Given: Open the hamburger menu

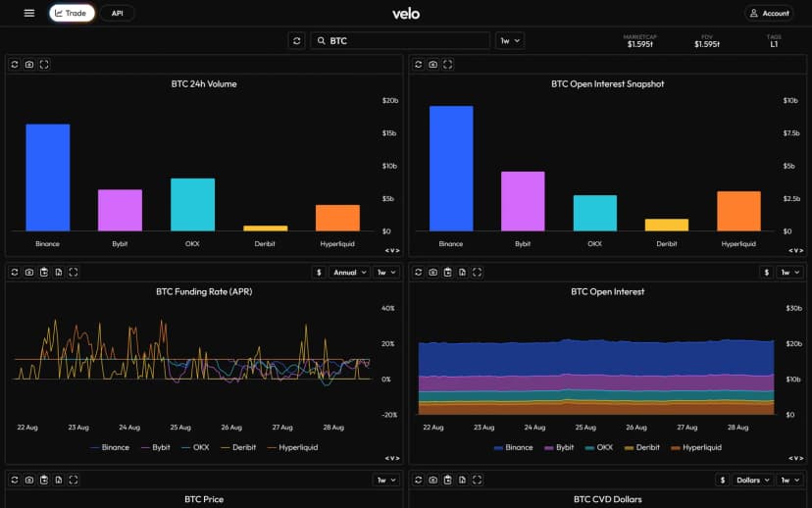Looking at the screenshot, I should coord(29,13).
